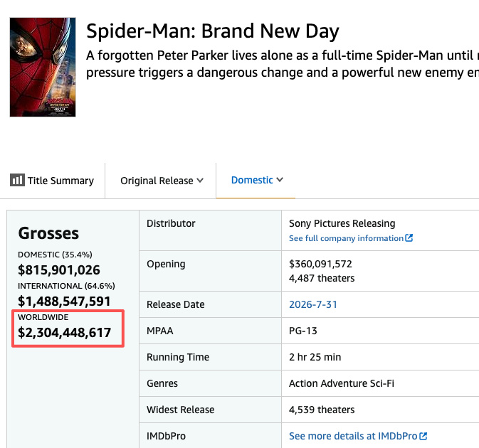479x448 pixels.
Task: Expand the Original Release dropdown chevron
Action: tap(200, 181)
